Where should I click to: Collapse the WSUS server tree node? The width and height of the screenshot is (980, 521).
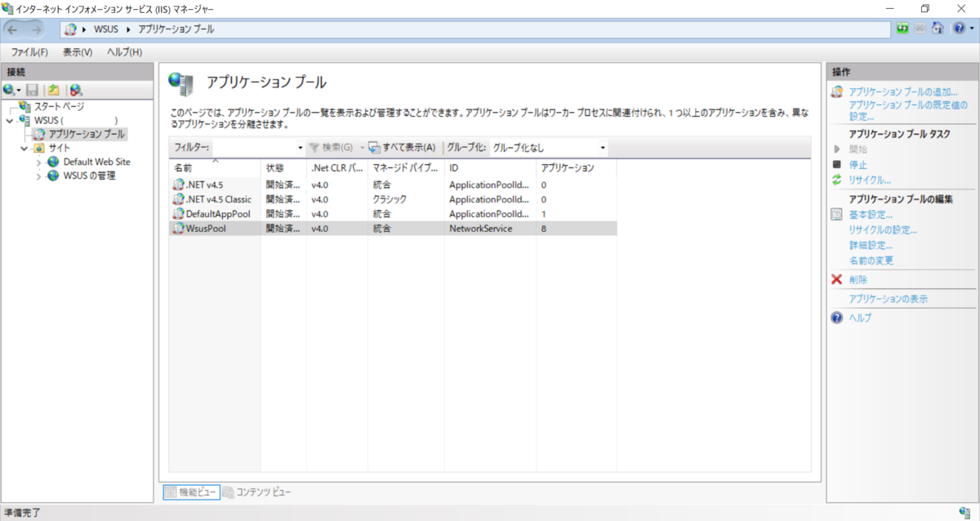click(9, 120)
